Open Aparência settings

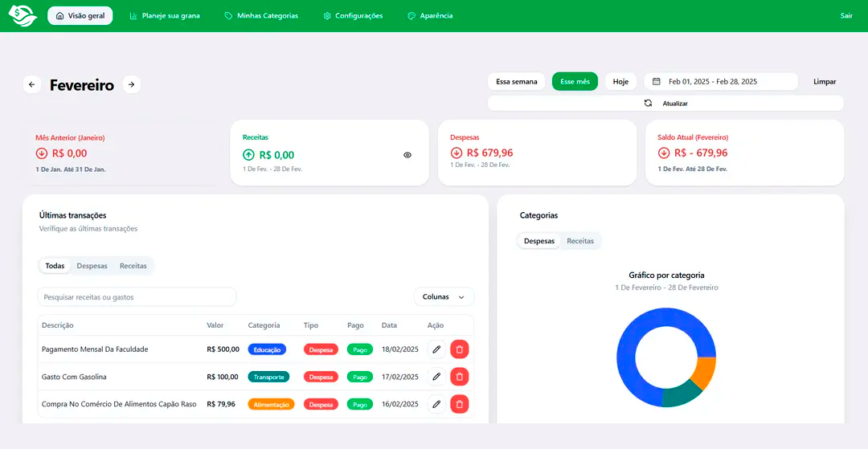click(x=430, y=15)
